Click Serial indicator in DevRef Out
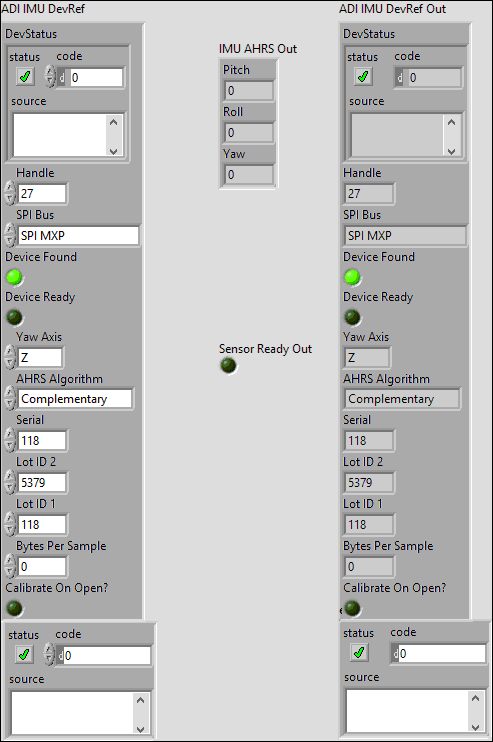Screen dimensions: 493x742 pyautogui.click(x=369, y=441)
